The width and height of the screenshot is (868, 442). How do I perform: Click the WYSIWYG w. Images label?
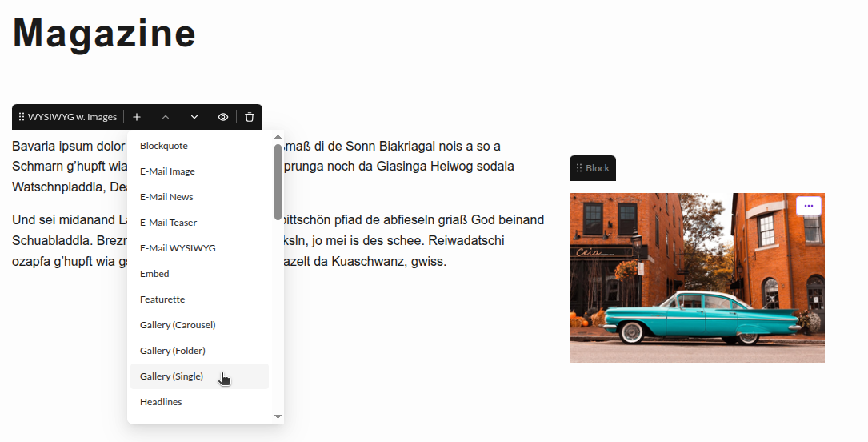tap(73, 117)
